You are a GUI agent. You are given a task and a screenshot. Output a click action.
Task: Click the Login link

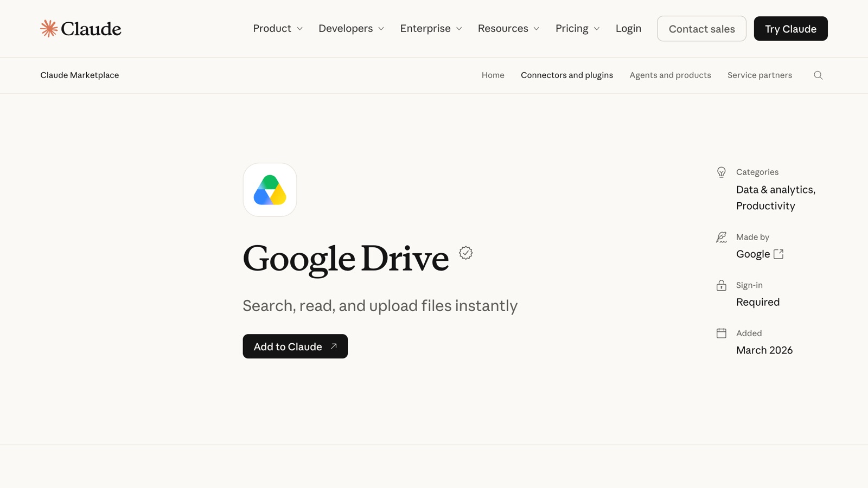[x=628, y=28]
